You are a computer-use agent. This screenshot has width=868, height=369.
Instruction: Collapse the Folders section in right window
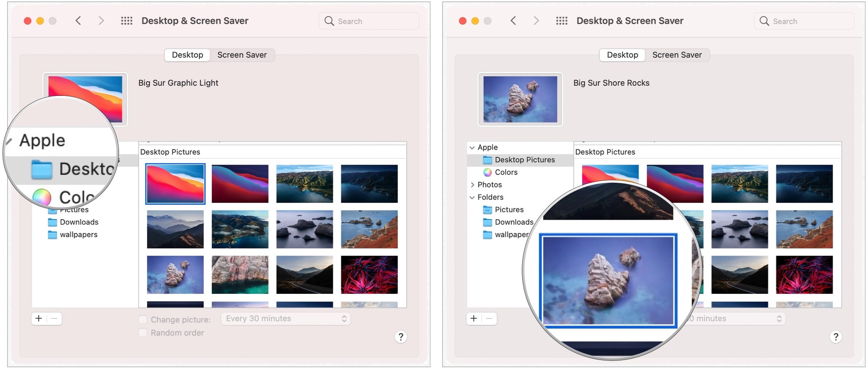point(472,197)
